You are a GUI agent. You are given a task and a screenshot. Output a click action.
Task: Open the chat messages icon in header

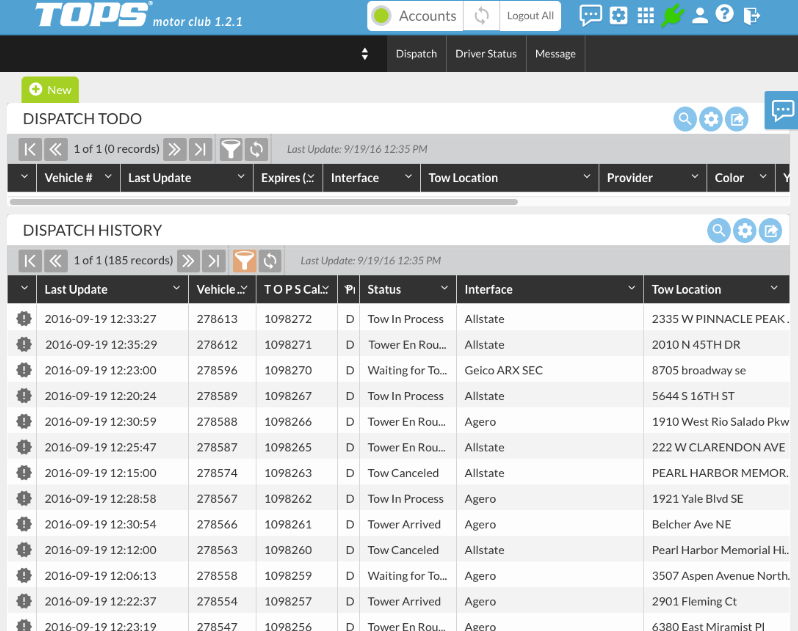(x=590, y=15)
